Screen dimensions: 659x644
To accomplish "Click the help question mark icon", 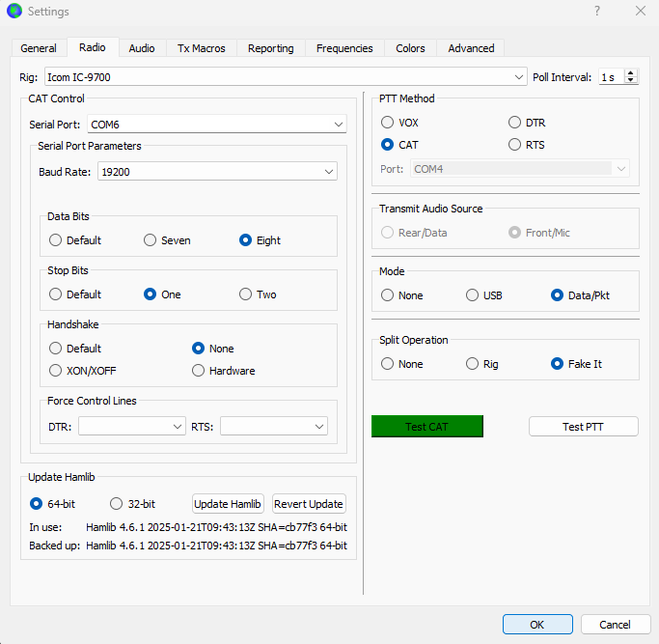I will coord(597,12).
